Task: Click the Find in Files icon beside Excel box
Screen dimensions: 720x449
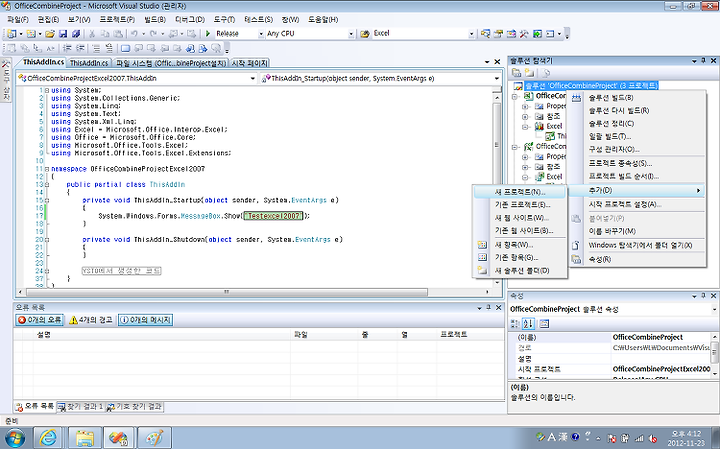Action: click(365, 34)
